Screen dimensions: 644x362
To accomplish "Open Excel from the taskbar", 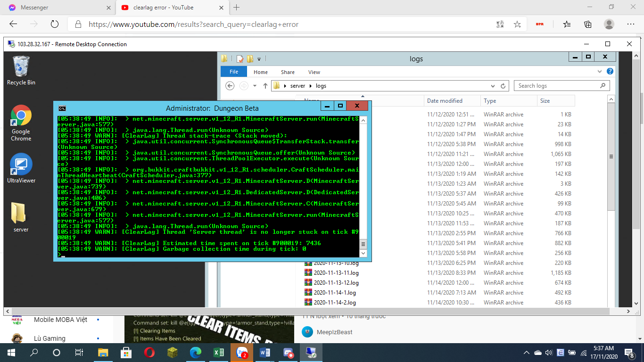I will pyautogui.click(x=218, y=353).
